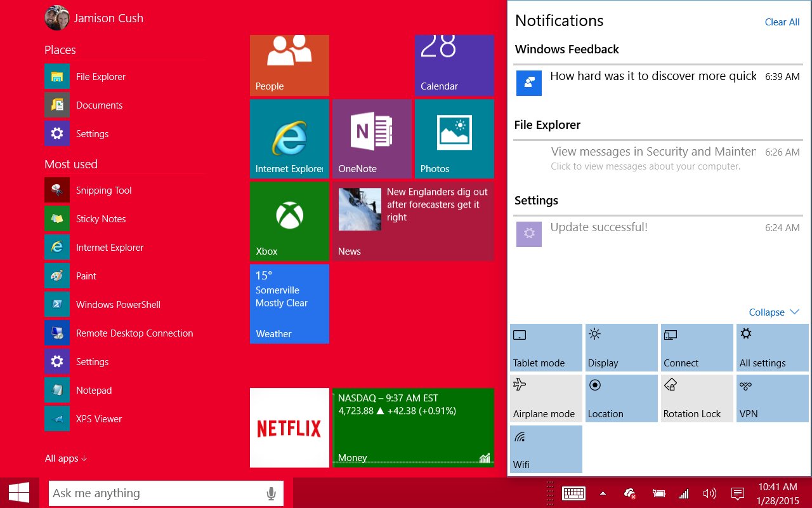The height and width of the screenshot is (508, 812).
Task: Launch the Internet Explorer tile
Action: (289, 138)
